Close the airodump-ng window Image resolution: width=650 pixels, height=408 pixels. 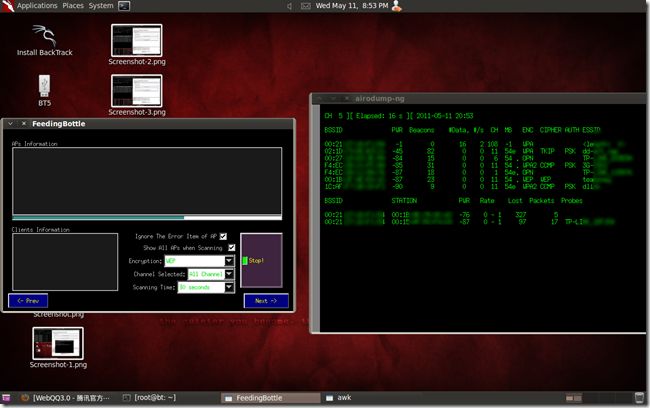coord(346,99)
